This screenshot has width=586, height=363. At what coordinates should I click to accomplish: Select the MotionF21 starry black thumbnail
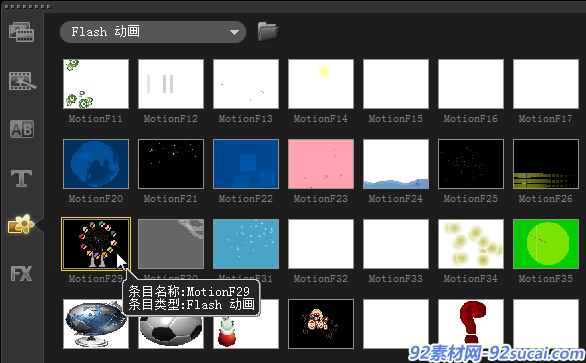coord(171,164)
